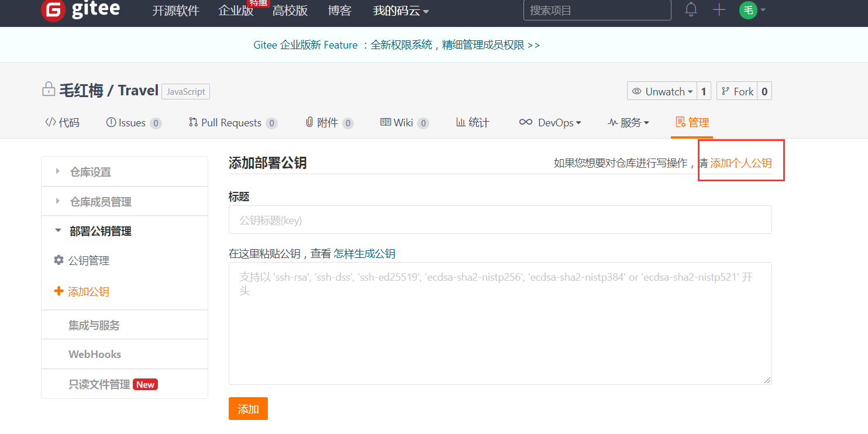
Task: Click the gear icon next to 公钥管理
Action: tap(58, 260)
